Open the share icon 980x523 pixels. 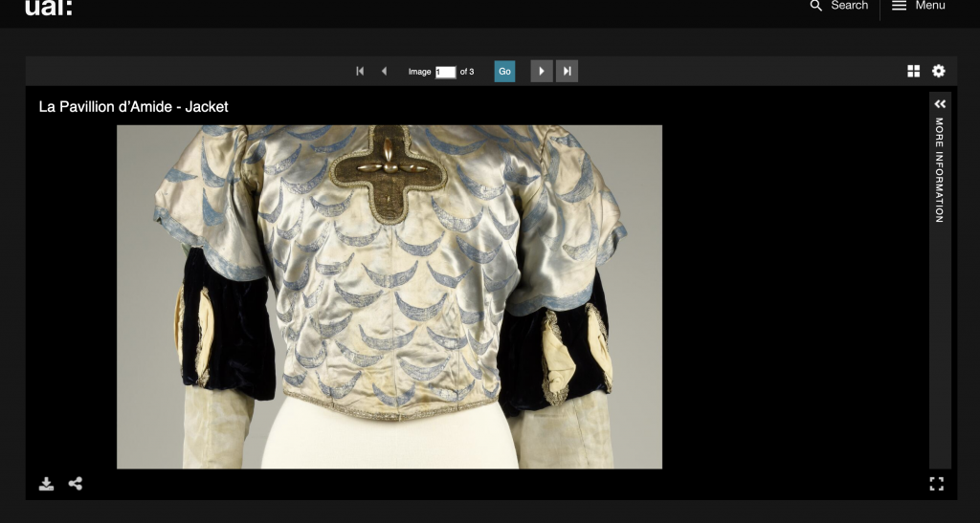pyautogui.click(x=76, y=484)
